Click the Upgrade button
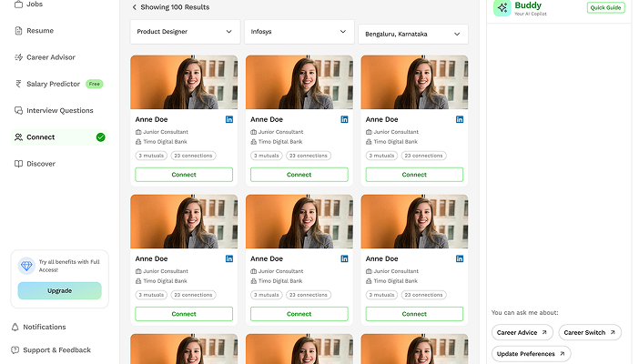The width and height of the screenshot is (639, 364). pyautogui.click(x=59, y=290)
